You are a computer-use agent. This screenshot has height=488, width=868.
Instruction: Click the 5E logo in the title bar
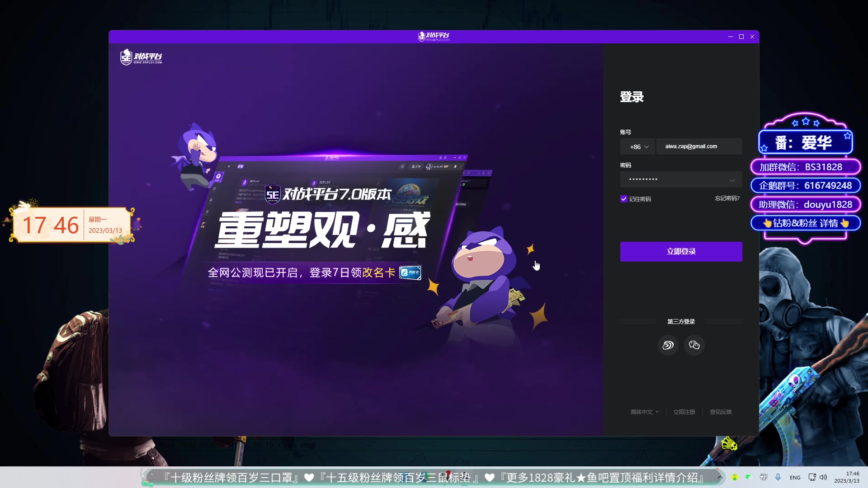click(x=434, y=36)
